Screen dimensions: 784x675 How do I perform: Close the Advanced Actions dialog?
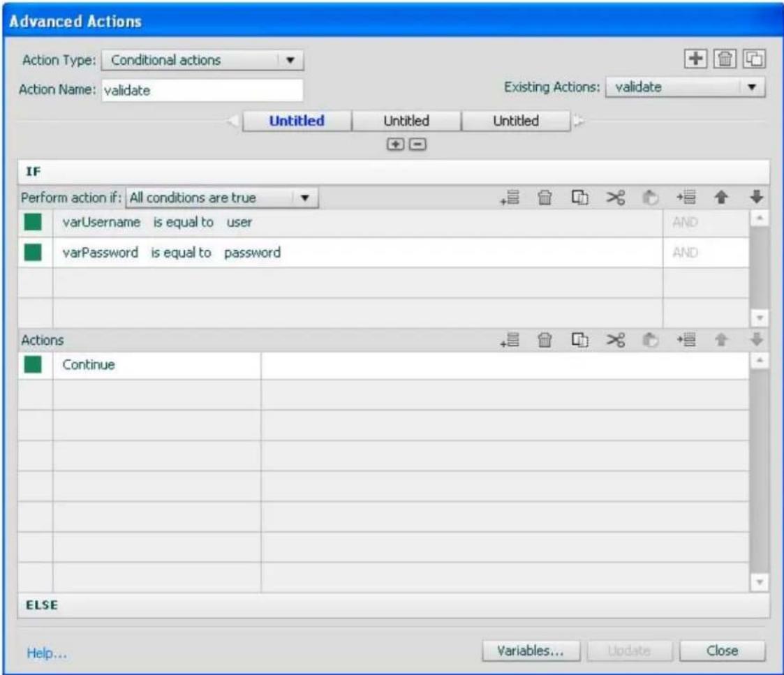pyautogui.click(x=723, y=651)
